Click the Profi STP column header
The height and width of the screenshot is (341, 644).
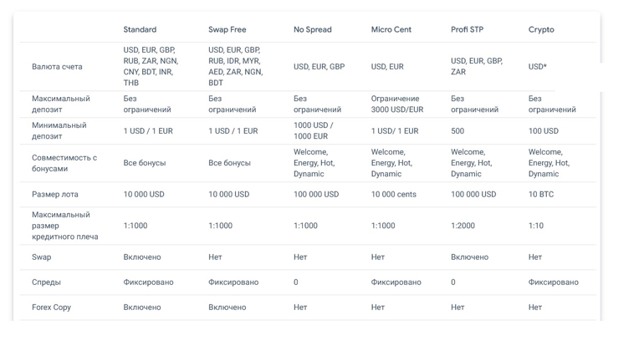tap(467, 29)
